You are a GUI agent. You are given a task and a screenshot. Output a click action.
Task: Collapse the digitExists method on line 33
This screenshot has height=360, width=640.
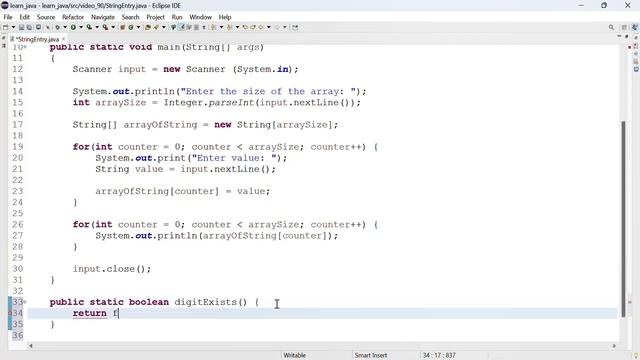25,302
